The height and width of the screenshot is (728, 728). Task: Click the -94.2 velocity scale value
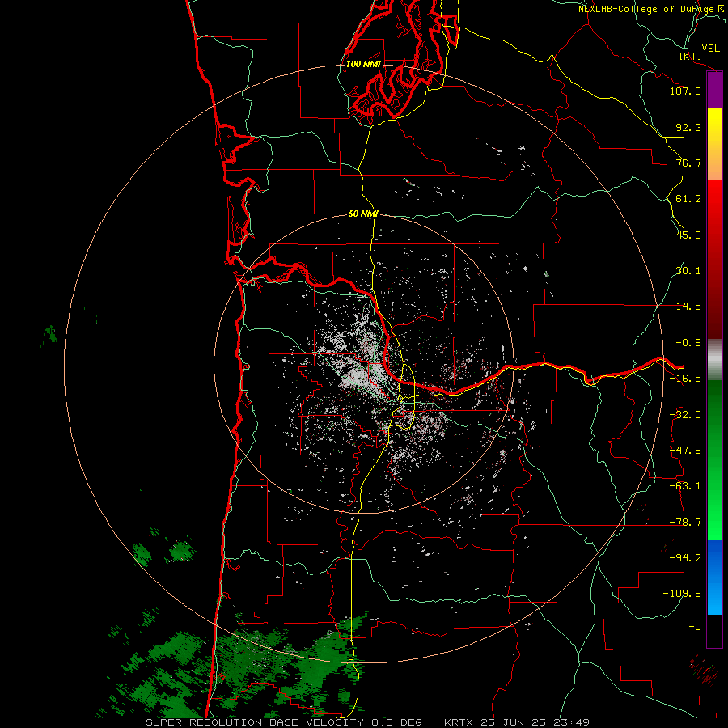pyautogui.click(x=685, y=558)
